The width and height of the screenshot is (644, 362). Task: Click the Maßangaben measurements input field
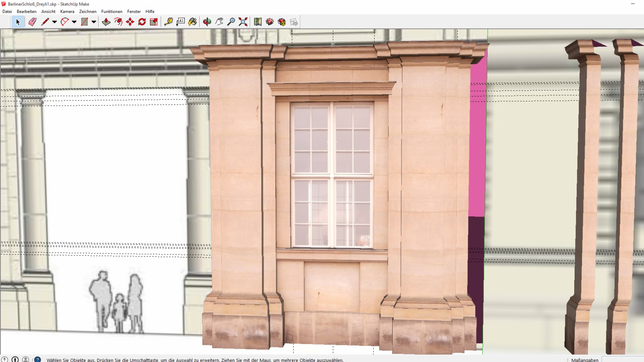coord(622,360)
